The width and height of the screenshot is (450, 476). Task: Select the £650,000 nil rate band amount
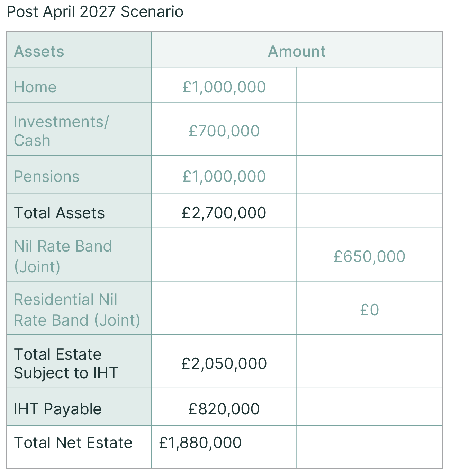(x=369, y=256)
